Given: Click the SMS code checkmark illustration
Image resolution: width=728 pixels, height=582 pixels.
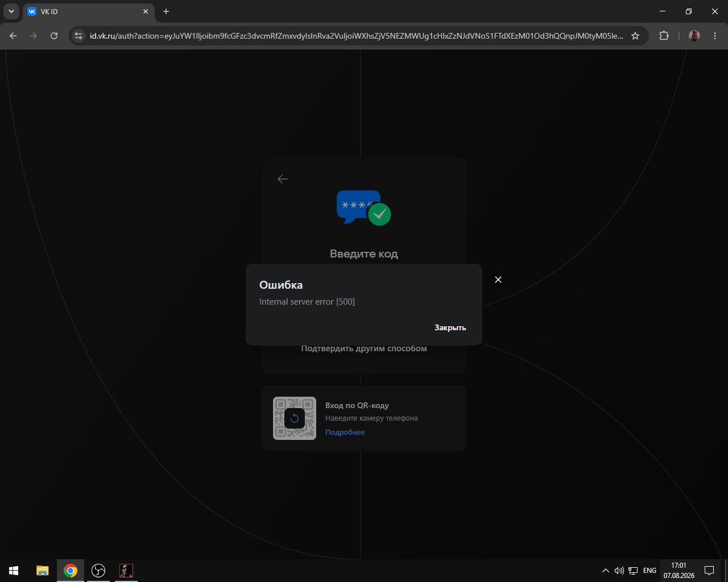Looking at the screenshot, I should [x=364, y=207].
